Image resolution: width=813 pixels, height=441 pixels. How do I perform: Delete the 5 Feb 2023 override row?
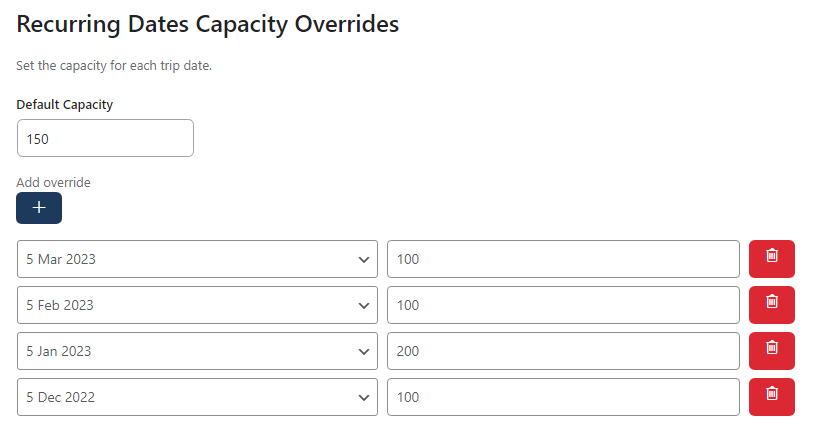pos(771,305)
